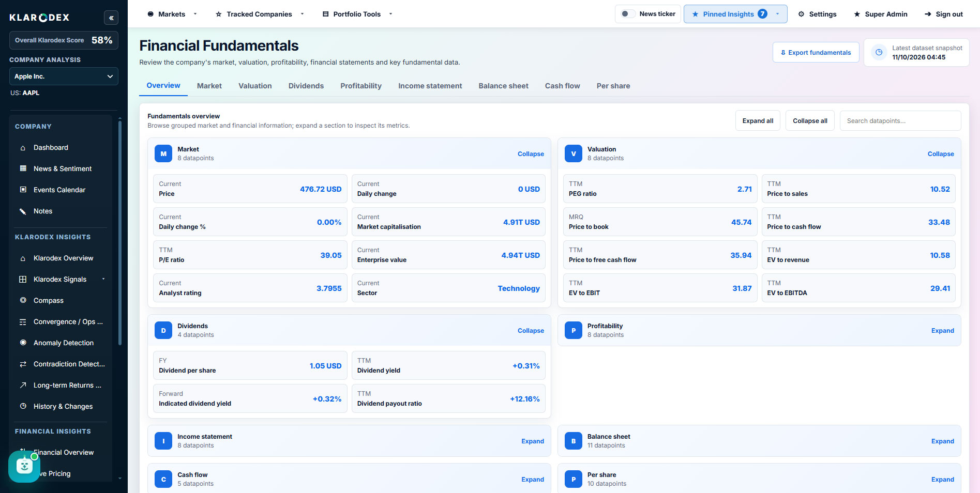Image resolution: width=980 pixels, height=493 pixels.
Task: Click the Convergence / Ops list icon
Action: [23, 321]
